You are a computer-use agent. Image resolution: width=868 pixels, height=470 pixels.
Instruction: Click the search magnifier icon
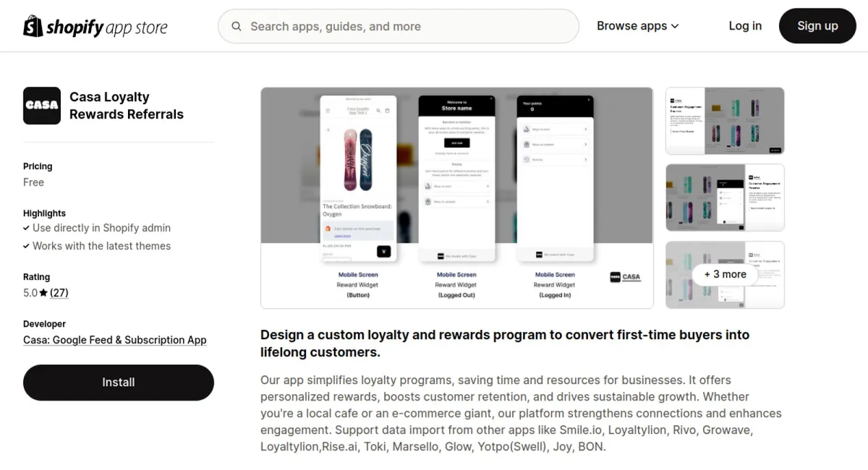click(237, 26)
